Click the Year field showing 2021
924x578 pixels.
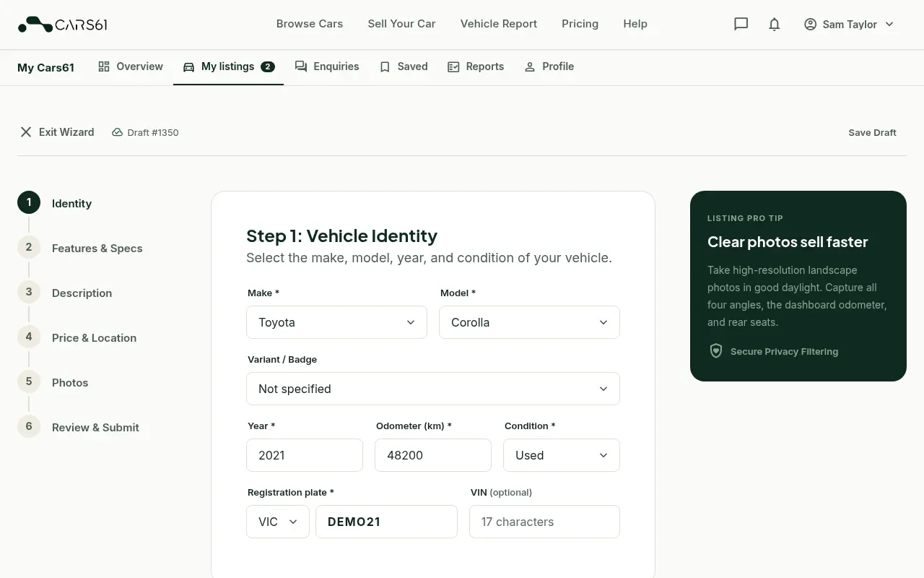coord(305,455)
